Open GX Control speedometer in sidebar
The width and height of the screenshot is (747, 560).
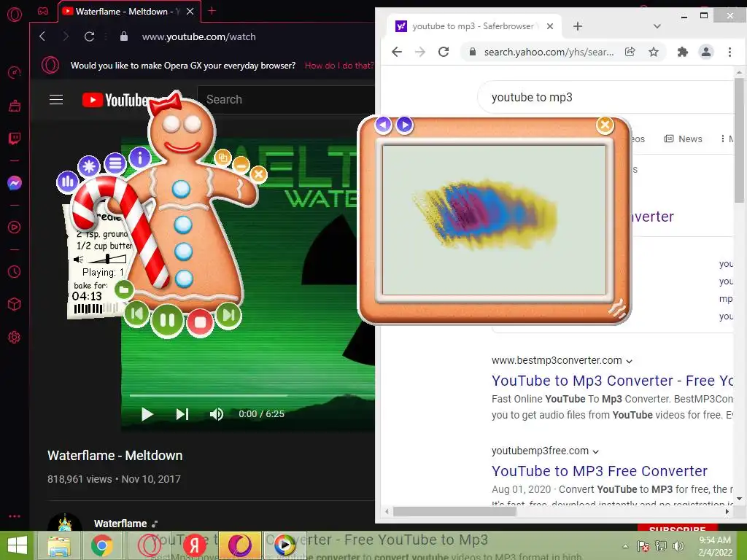pyautogui.click(x=15, y=72)
